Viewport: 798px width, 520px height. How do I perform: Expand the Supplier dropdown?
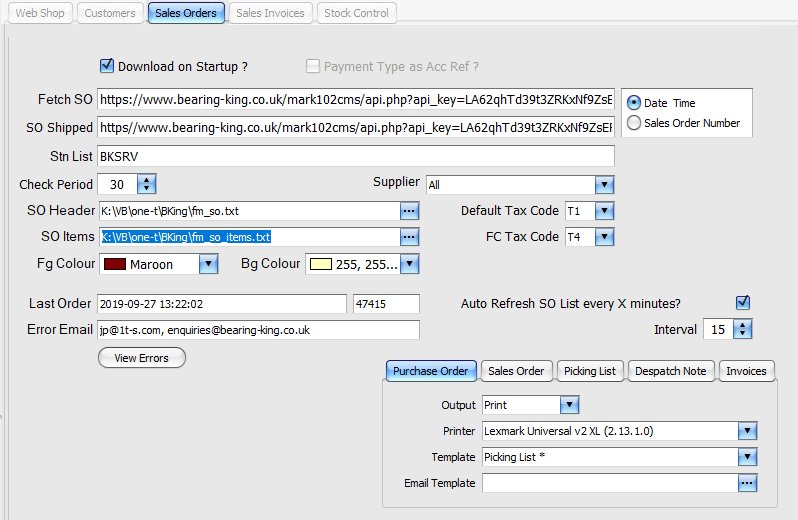(603, 185)
